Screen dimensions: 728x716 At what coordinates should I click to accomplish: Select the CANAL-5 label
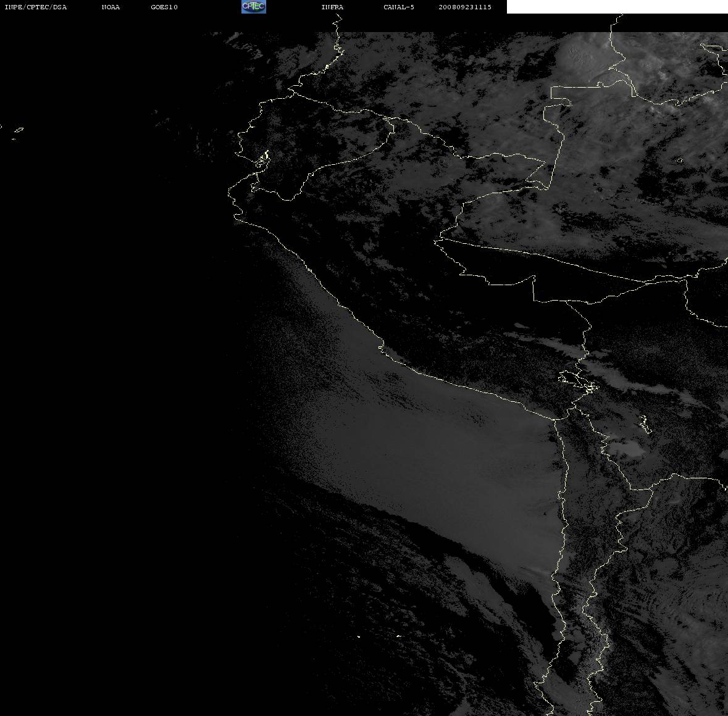399,7
